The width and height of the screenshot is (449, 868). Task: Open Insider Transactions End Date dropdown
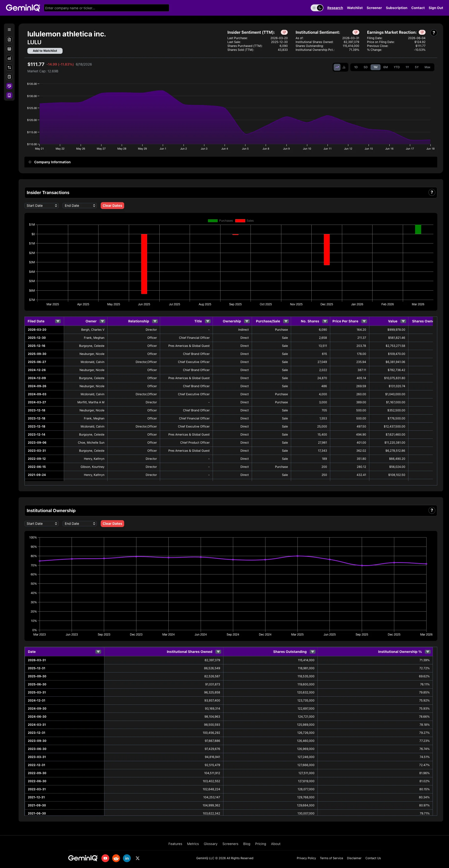click(80, 206)
